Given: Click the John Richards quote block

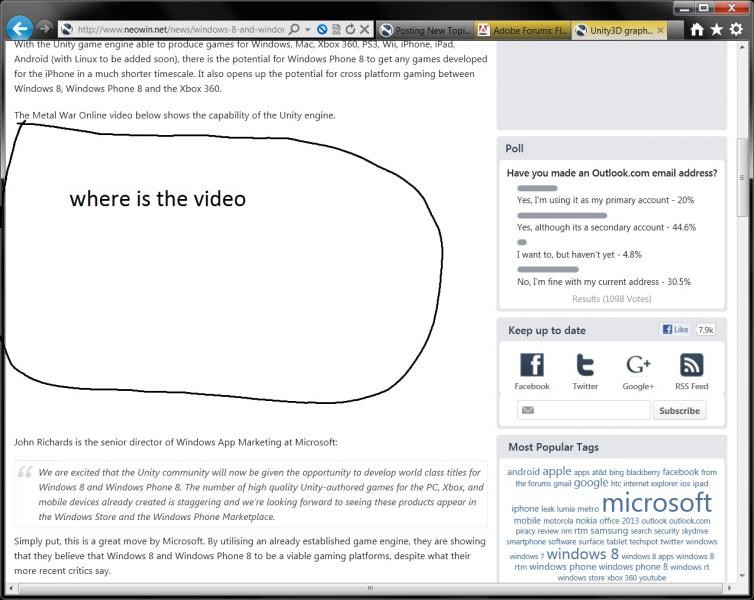Looking at the screenshot, I should (251, 494).
